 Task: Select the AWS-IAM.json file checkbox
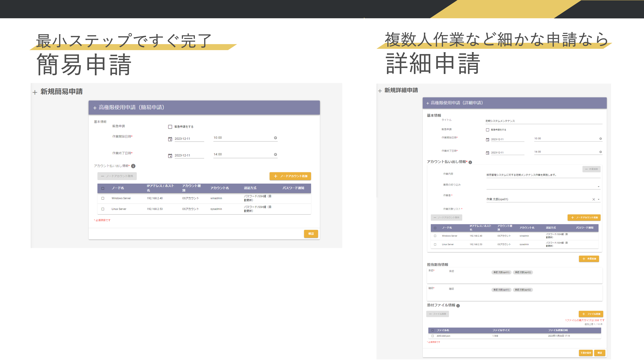[x=432, y=336]
